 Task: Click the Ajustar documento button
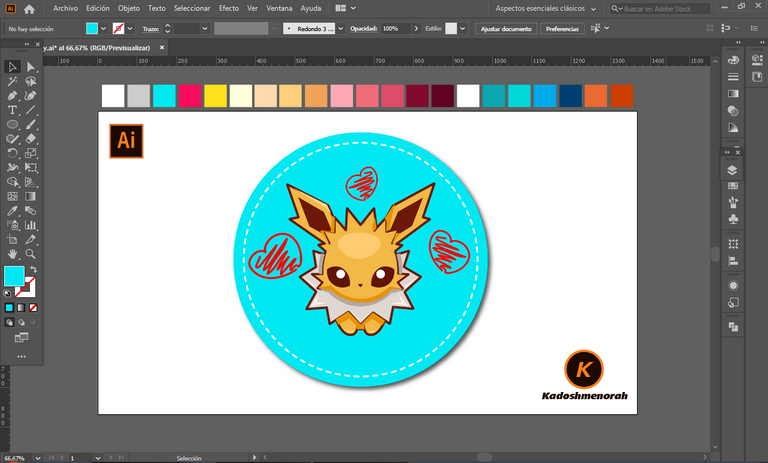pos(506,28)
